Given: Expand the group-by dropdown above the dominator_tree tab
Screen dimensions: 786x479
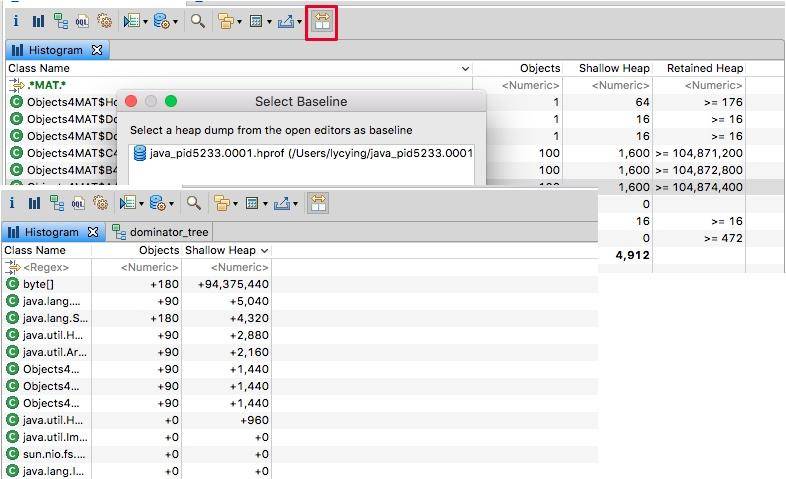Looking at the screenshot, I should click(235, 204).
